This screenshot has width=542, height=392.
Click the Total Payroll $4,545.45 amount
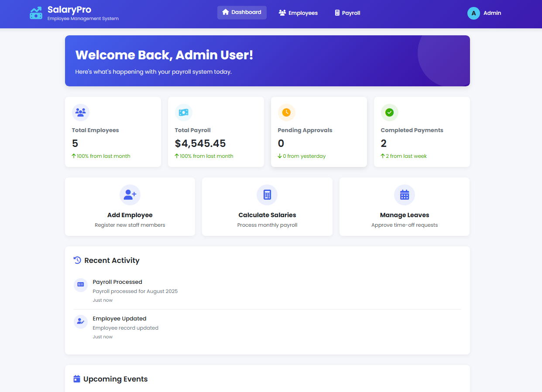tap(200, 143)
